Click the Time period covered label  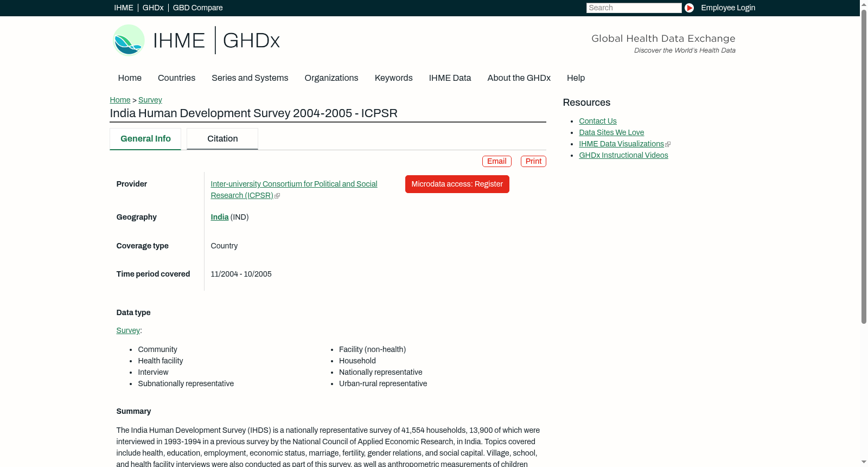coord(153,274)
